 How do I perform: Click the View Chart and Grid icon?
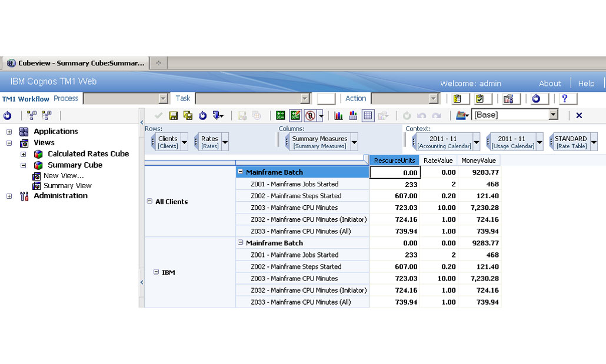tap(353, 115)
